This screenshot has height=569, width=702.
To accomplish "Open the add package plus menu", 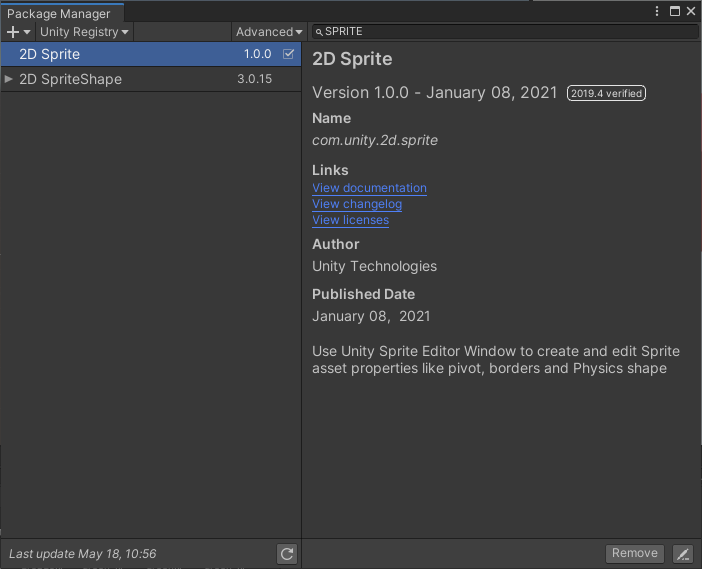I will point(18,32).
